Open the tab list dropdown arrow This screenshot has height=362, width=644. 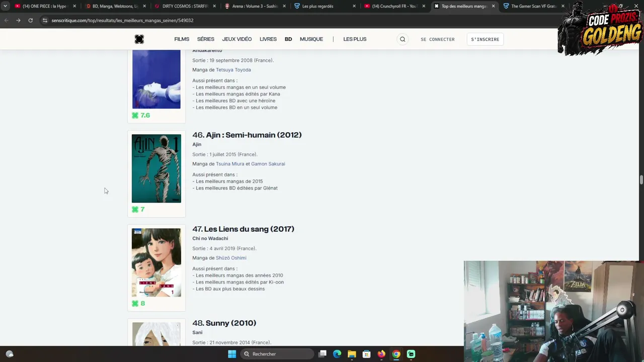pyautogui.click(x=5, y=7)
